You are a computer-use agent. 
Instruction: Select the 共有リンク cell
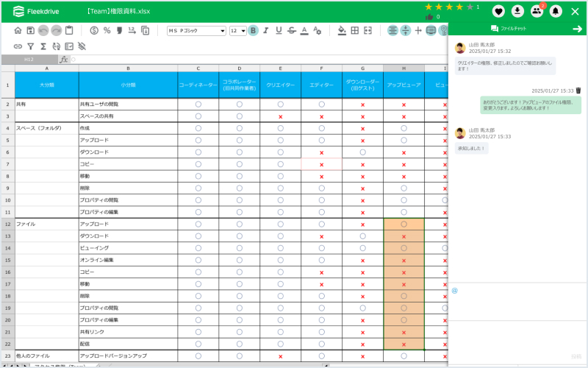(x=128, y=332)
